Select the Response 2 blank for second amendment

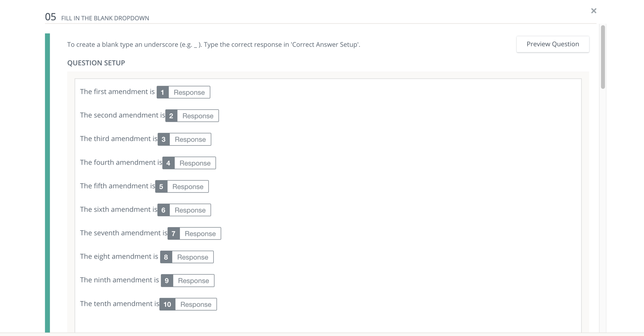(x=198, y=116)
